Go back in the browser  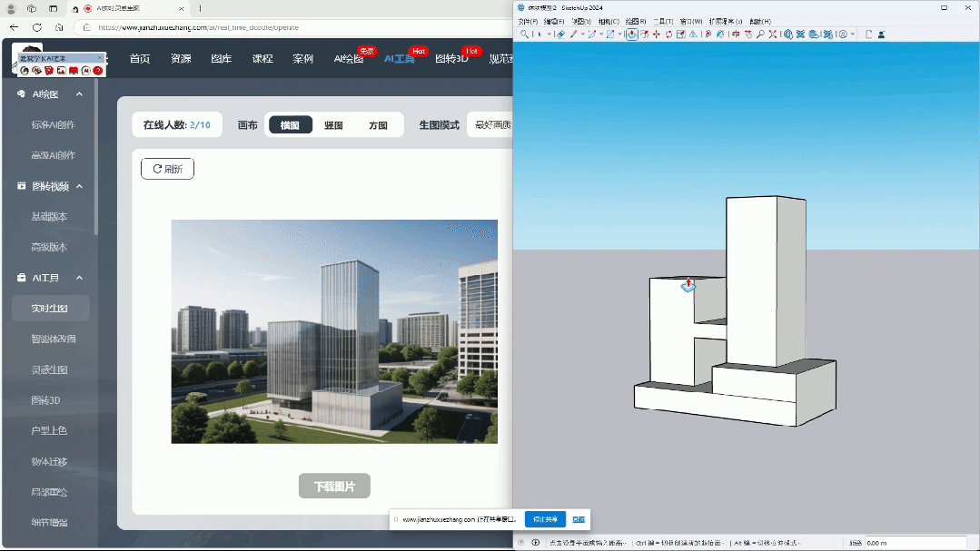[x=14, y=27]
